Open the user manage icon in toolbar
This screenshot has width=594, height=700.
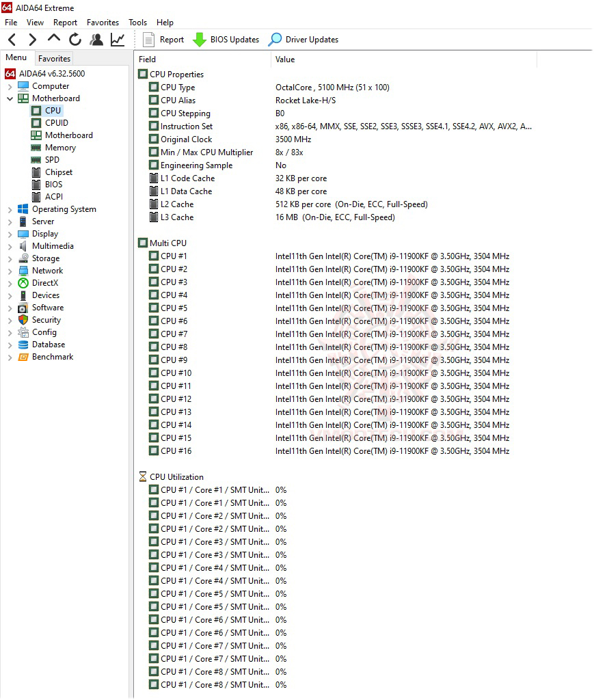click(x=96, y=40)
